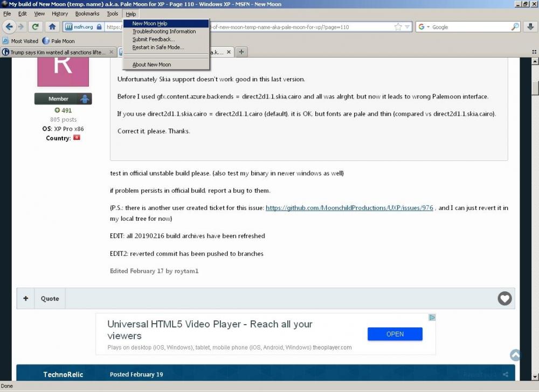
Task: Click the vertical scrollbar down arrow
Action: tap(535, 376)
